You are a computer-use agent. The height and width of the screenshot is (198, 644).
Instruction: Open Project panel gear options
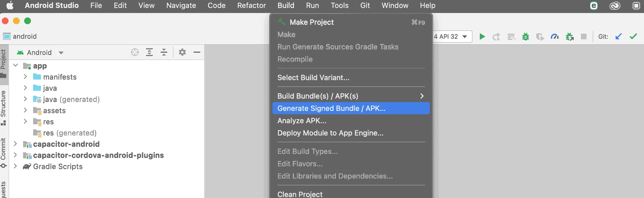click(182, 52)
